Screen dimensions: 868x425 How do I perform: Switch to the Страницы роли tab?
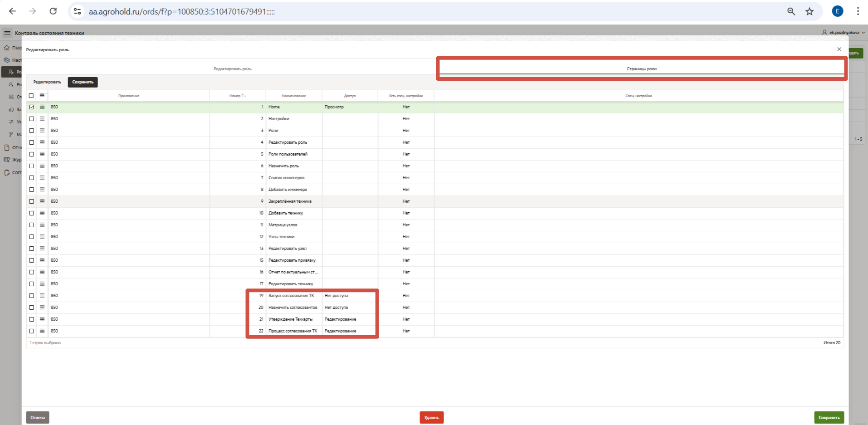click(x=641, y=69)
